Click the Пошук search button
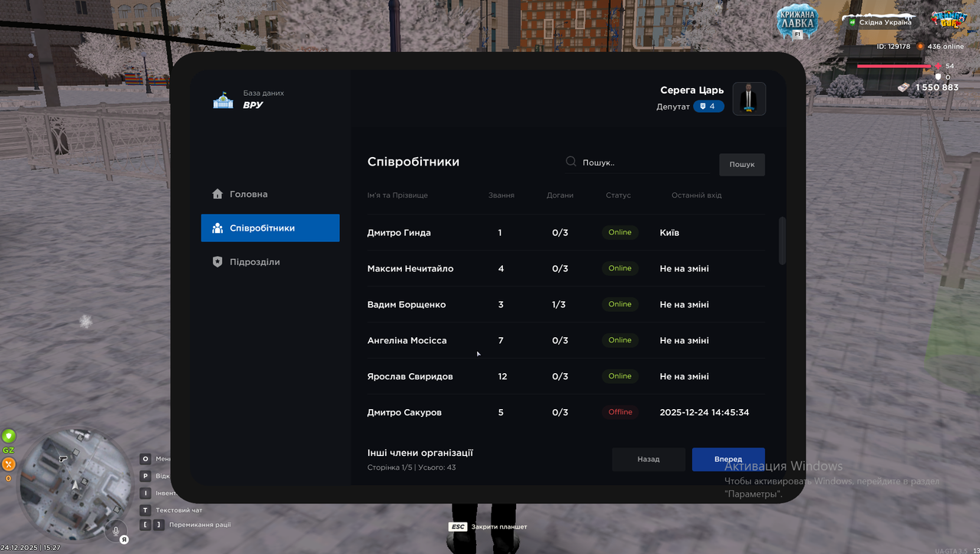The height and width of the screenshot is (554, 980). [x=742, y=165]
